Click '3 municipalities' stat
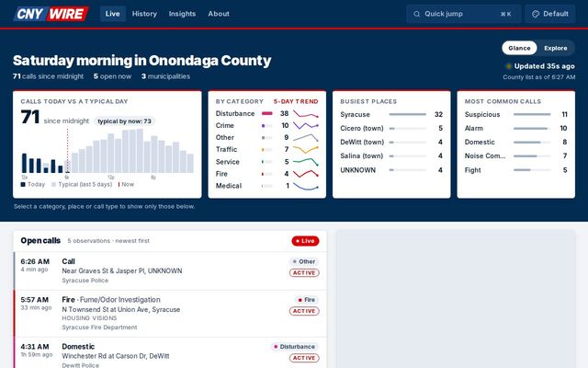Viewport: 588px width, 368px height. 165,76
